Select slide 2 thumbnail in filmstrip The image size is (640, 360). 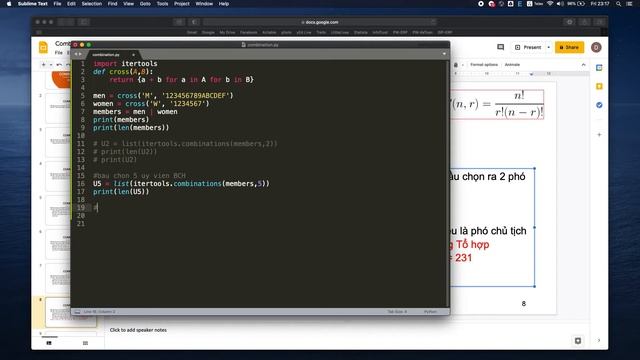tap(58, 108)
